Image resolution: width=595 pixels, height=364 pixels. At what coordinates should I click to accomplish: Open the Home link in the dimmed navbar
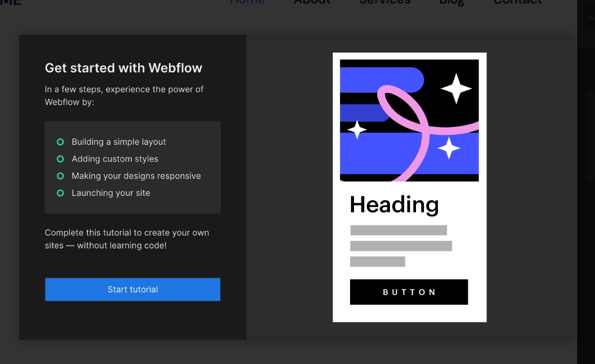pos(247,2)
